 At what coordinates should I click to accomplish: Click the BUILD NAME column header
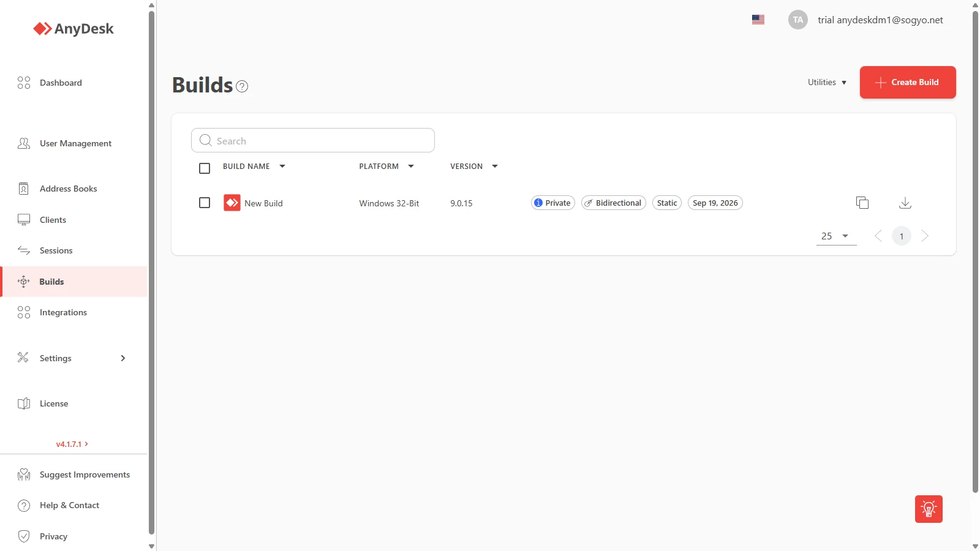pyautogui.click(x=246, y=166)
